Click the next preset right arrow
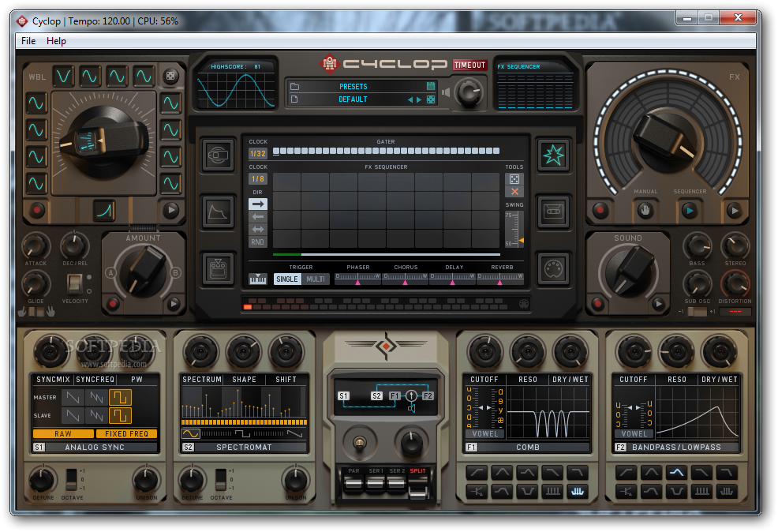This screenshot has height=532, width=778. pyautogui.click(x=419, y=99)
